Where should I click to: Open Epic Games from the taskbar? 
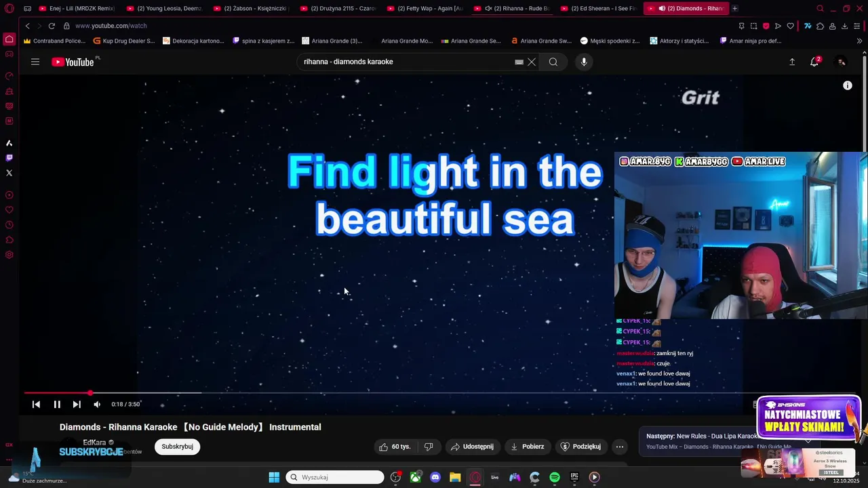(574, 477)
